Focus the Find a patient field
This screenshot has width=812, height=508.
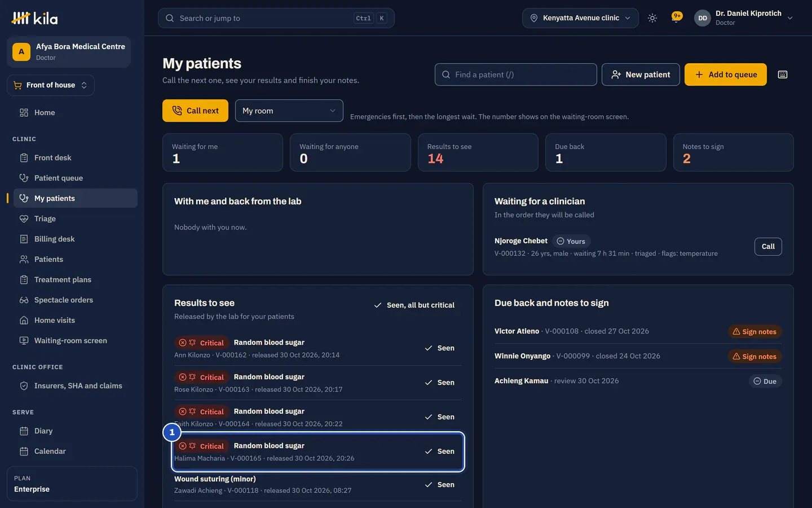(515, 75)
